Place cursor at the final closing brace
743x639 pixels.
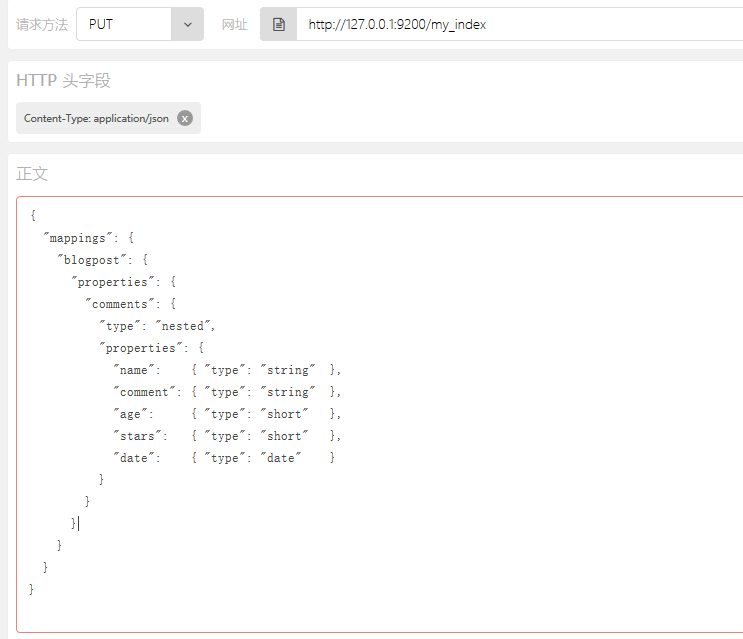pyautogui.click(x=31, y=589)
